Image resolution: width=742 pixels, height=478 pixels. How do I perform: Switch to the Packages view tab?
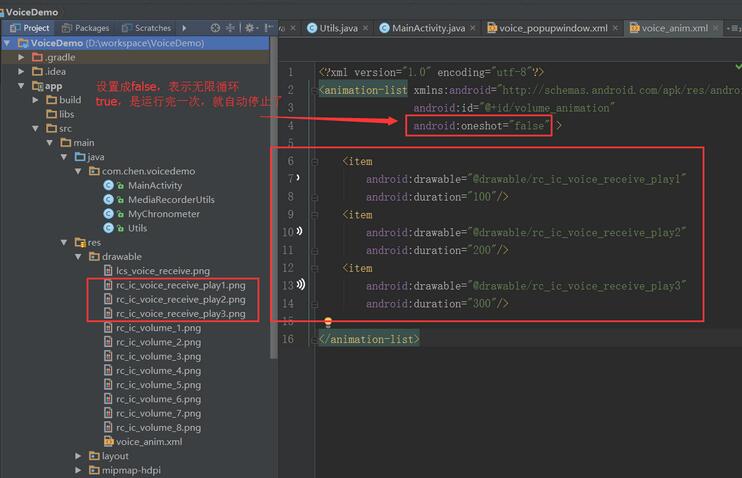click(92, 28)
